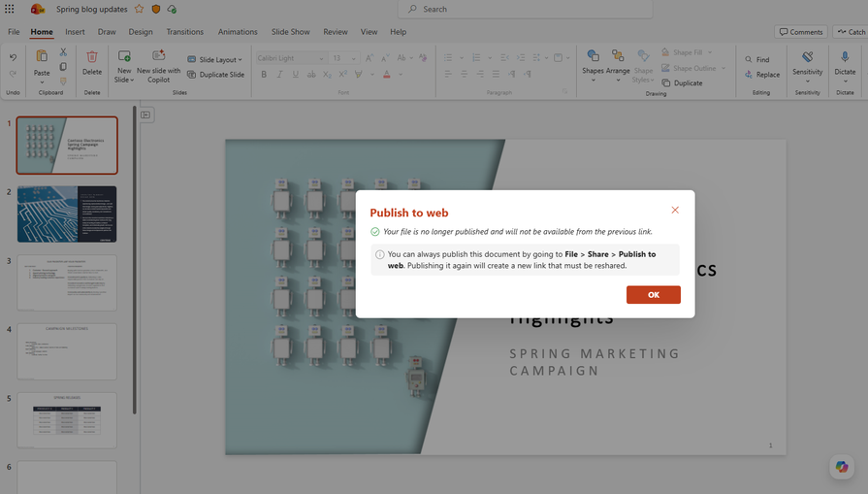Click the thumbnail pane scrollbar
Image resolution: width=868 pixels, height=494 pixels.
134,260
